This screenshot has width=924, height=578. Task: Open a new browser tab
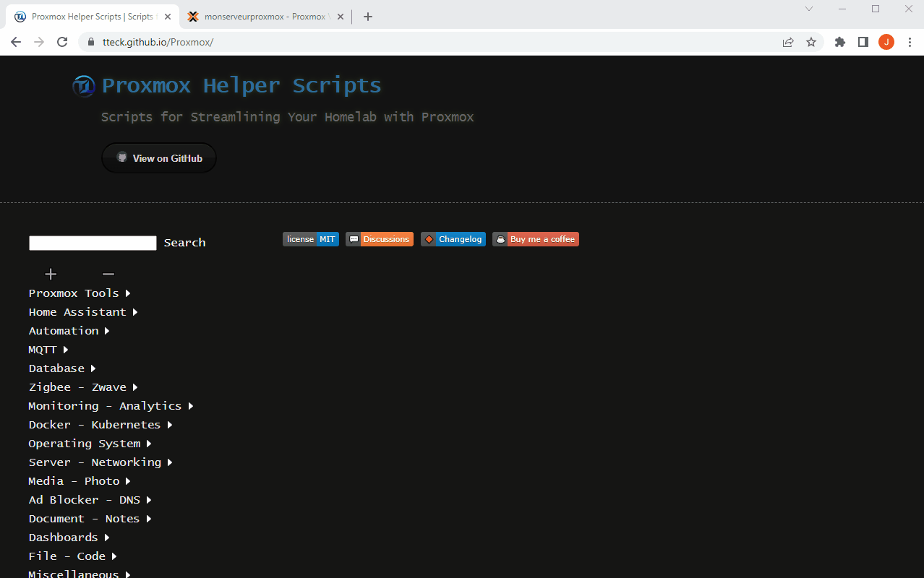tap(368, 17)
